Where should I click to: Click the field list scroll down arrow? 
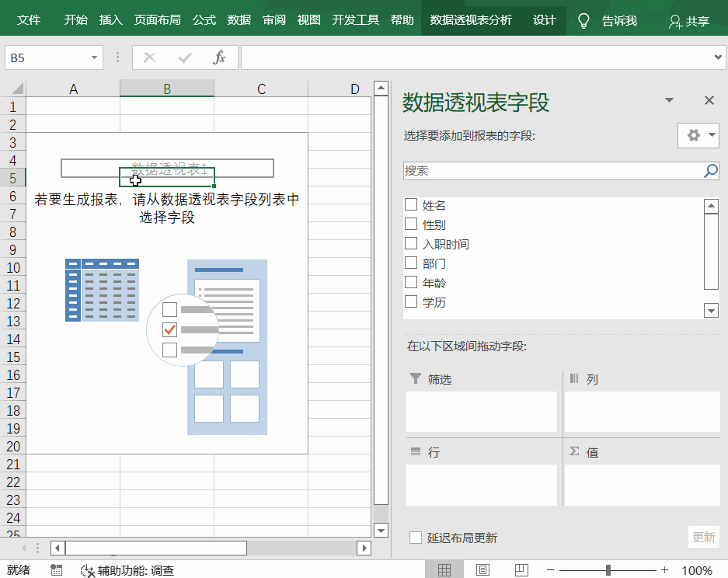point(711,311)
